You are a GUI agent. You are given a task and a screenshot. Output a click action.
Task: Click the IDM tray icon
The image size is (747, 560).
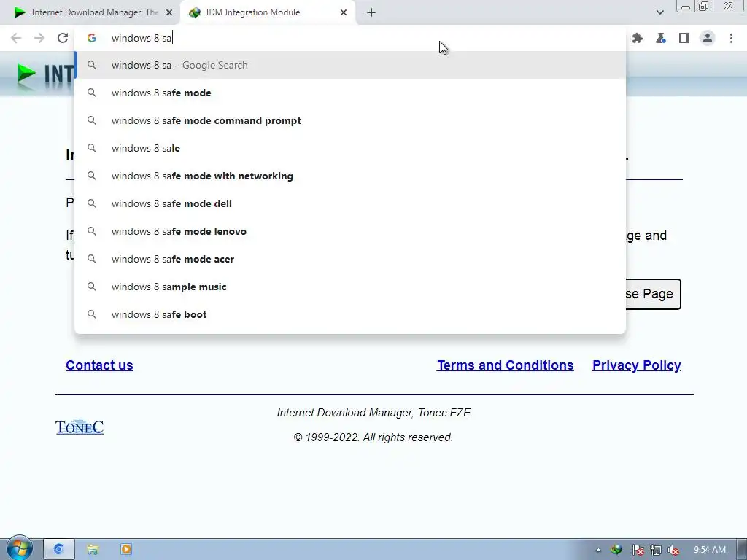[x=616, y=550]
